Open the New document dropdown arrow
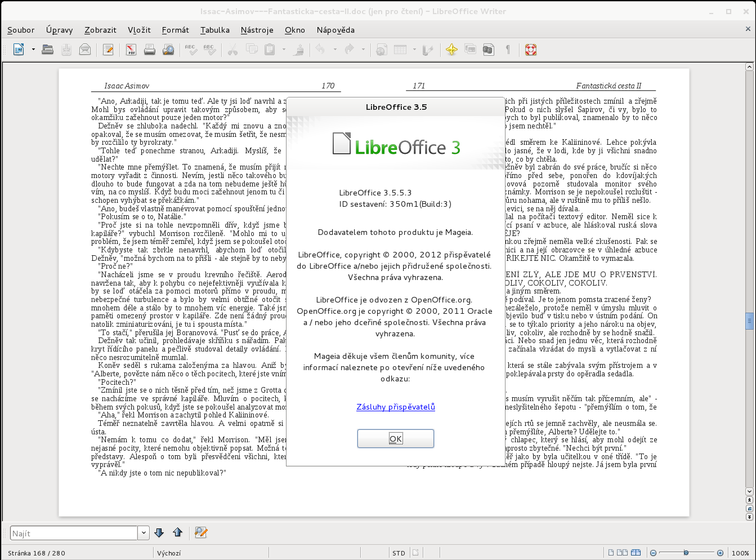The width and height of the screenshot is (756, 560). click(x=33, y=50)
